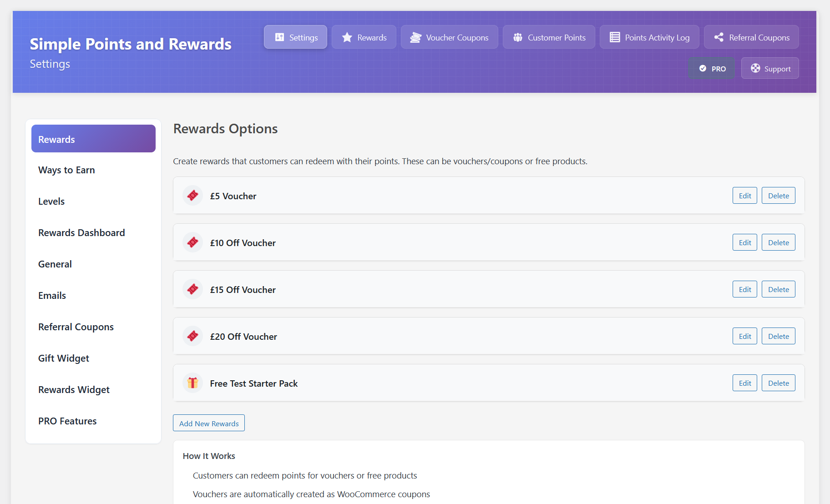This screenshot has width=830, height=504.
Task: Delete the £20 Off Voucher reward
Action: point(778,336)
